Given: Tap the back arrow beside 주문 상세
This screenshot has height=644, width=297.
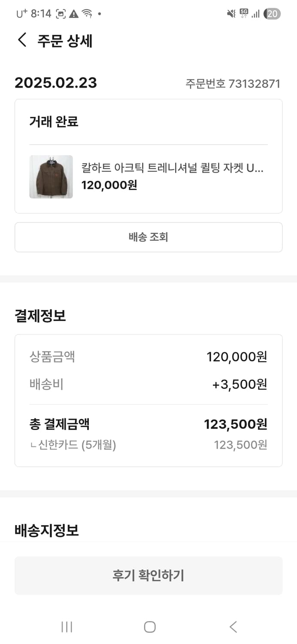Looking at the screenshot, I should tap(21, 40).
